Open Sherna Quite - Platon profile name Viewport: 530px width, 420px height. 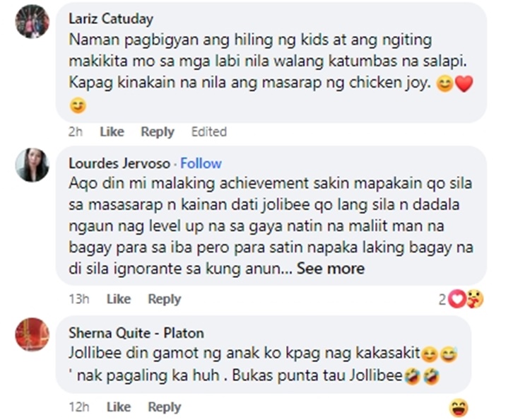[x=136, y=333]
